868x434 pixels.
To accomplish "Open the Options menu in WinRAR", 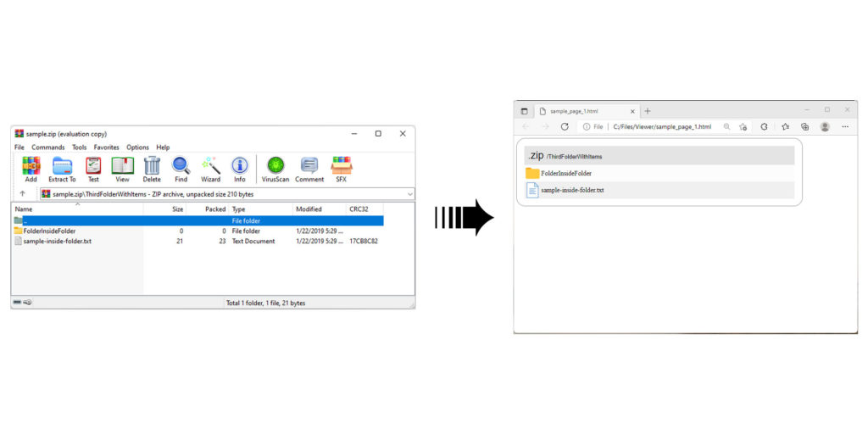I will [x=137, y=147].
